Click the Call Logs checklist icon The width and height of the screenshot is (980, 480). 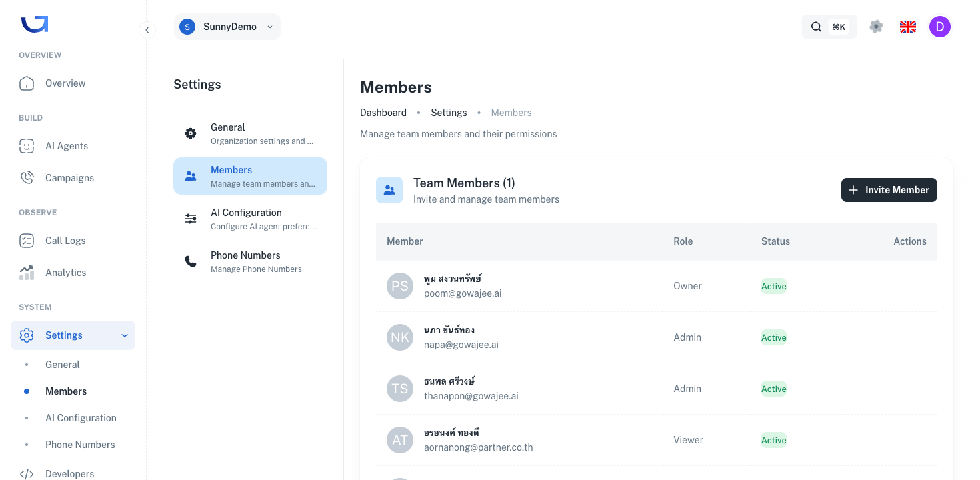click(x=27, y=241)
